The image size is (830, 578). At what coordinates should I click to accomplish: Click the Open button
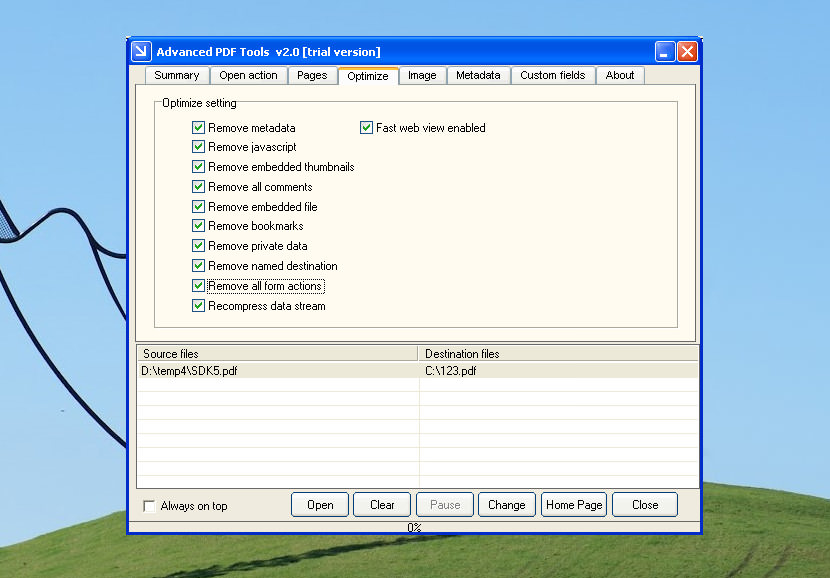320,505
